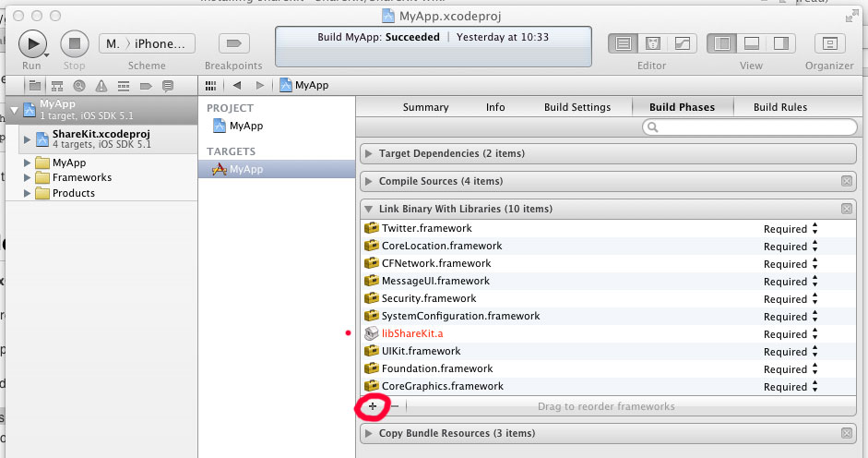Delete the Compile Sources phase
Screen dimensions: 868x458
[847, 181]
